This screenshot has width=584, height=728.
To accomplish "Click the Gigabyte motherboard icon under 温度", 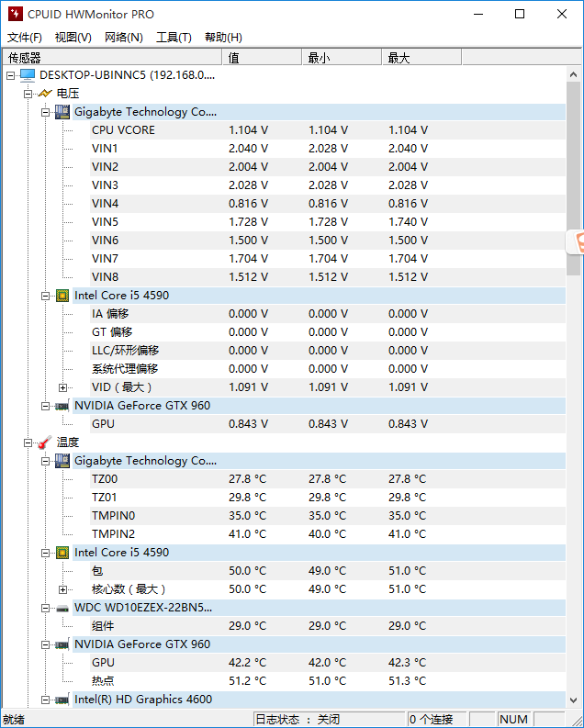I will (x=62, y=461).
